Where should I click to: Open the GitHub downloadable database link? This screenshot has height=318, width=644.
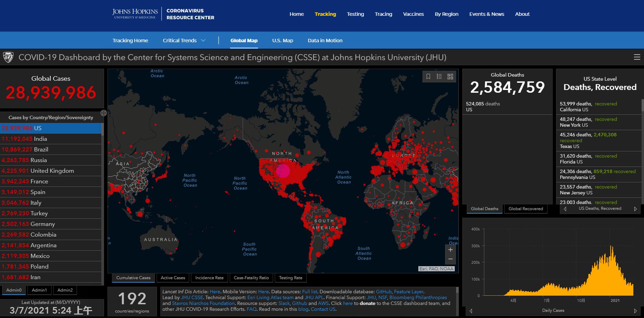tap(383, 292)
